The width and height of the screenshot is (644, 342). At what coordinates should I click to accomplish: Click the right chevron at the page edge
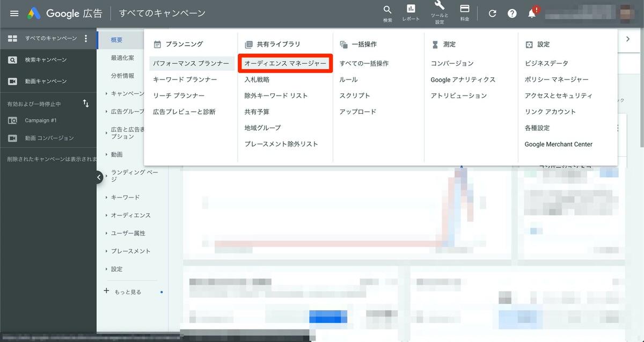click(x=627, y=39)
